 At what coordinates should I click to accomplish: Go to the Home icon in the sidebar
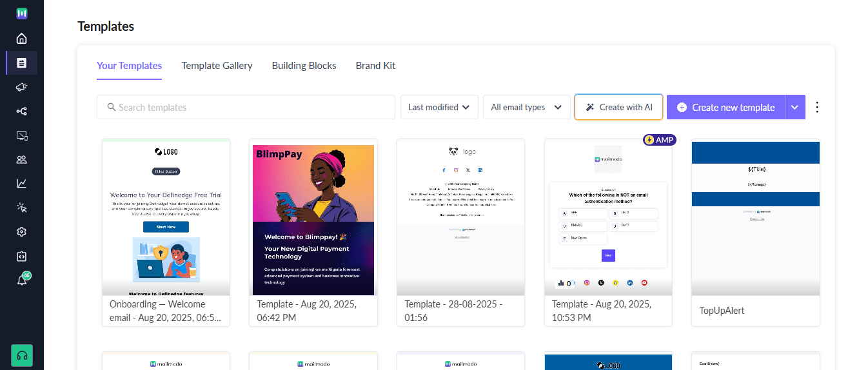21,38
